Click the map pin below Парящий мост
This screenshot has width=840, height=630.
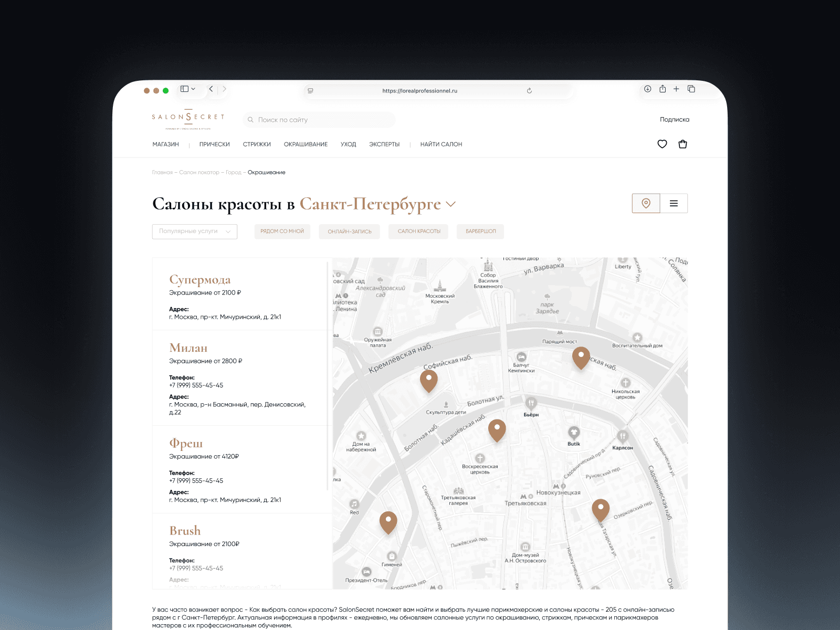click(x=581, y=359)
